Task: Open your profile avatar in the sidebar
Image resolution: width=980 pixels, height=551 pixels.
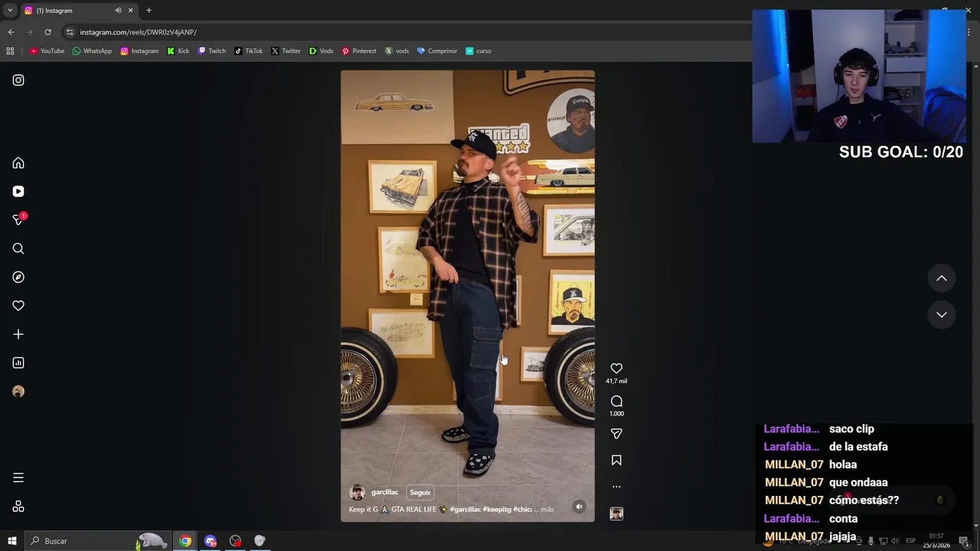Action: coord(18,392)
